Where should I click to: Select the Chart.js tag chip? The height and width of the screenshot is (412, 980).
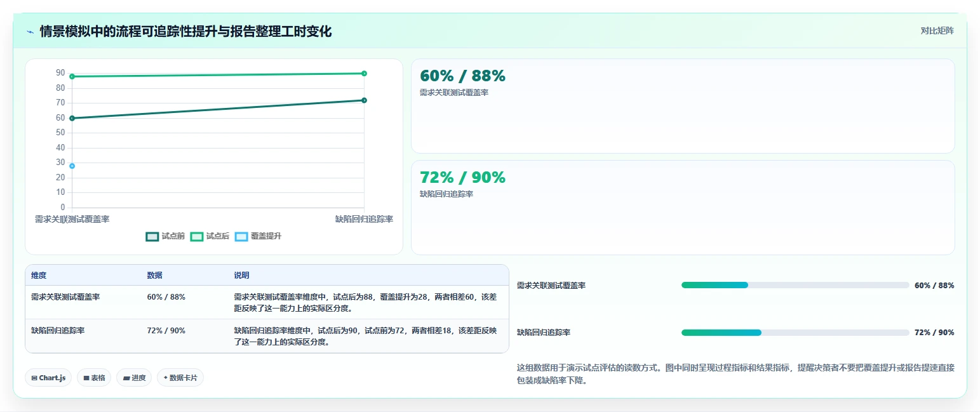(48, 378)
